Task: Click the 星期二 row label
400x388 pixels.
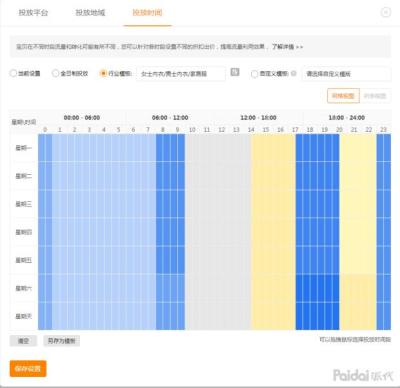Action: pyautogui.click(x=24, y=176)
